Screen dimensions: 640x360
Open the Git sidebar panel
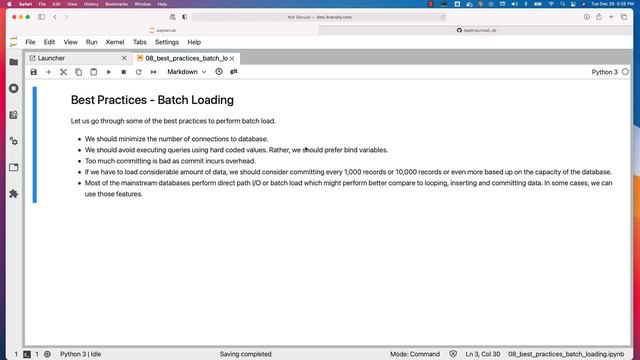click(x=13, y=115)
